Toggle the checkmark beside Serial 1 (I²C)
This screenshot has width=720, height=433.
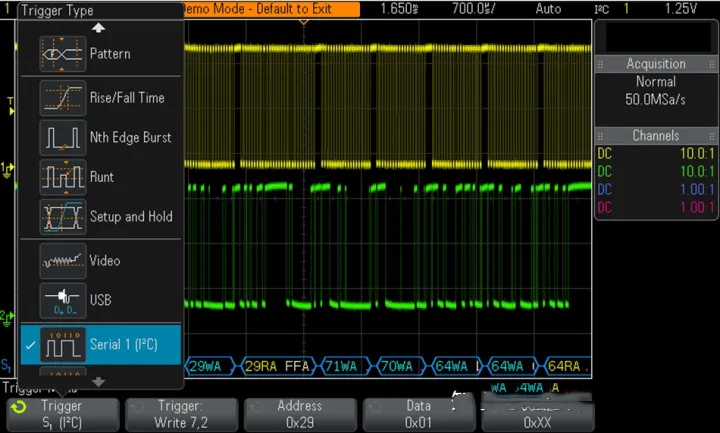point(28,345)
